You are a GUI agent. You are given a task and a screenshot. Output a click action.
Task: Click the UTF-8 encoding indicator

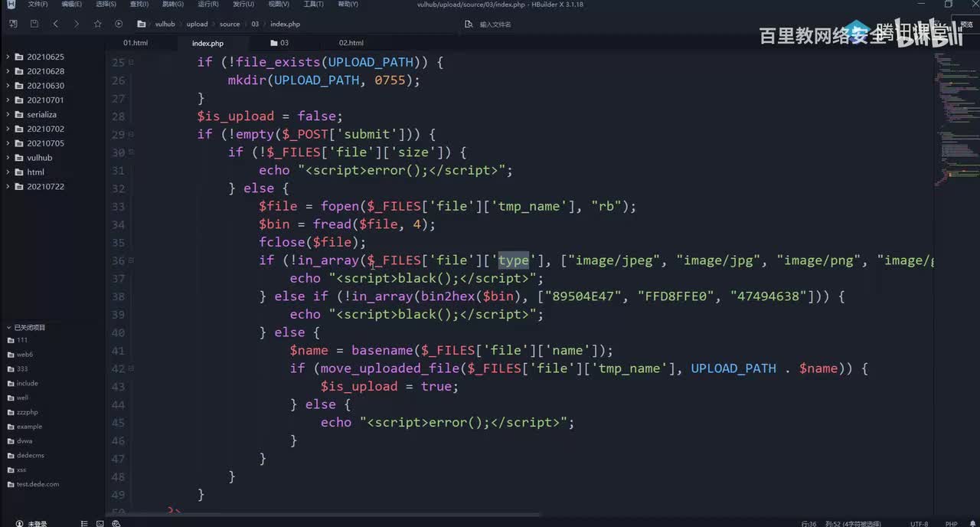pos(919,524)
